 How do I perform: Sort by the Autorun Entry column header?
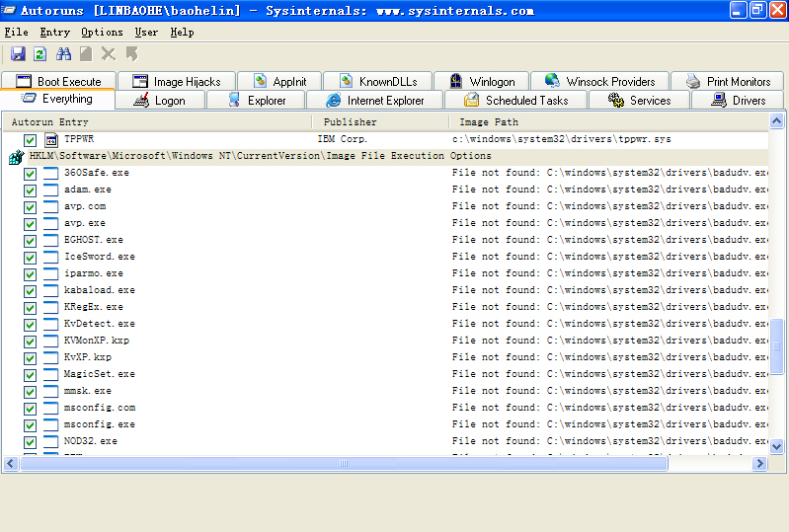coord(157,122)
